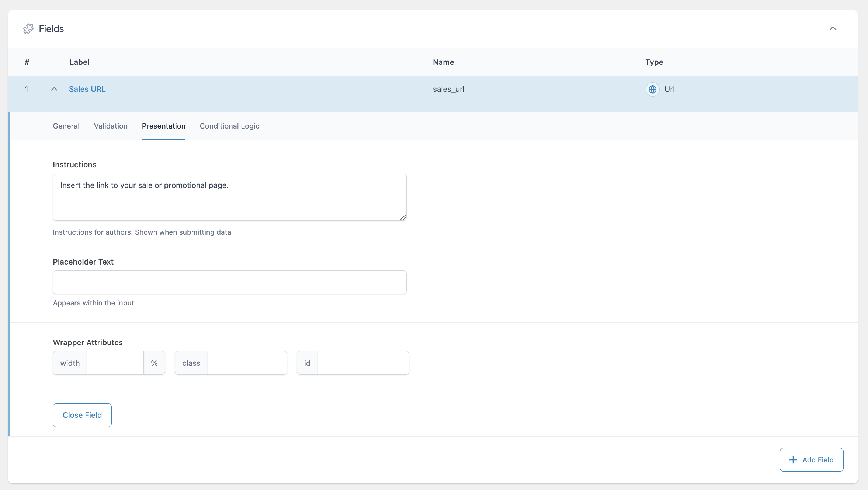
Task: Open the General tab
Action: pyautogui.click(x=66, y=126)
